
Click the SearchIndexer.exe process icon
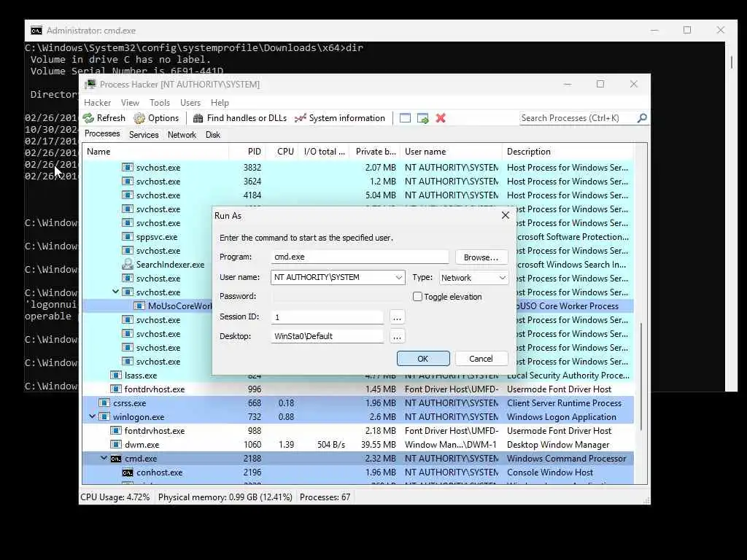pyautogui.click(x=127, y=264)
